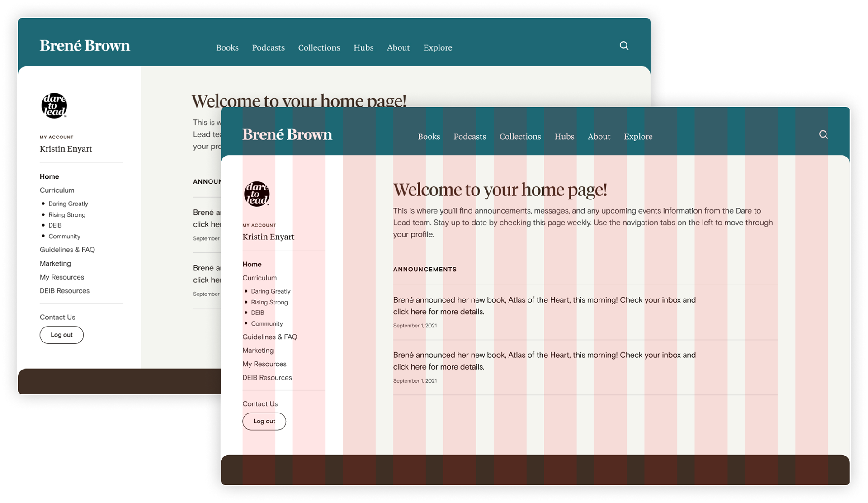The image size is (868, 503).
Task: Open Guidelines & FAQ in the front window
Action: (269, 337)
